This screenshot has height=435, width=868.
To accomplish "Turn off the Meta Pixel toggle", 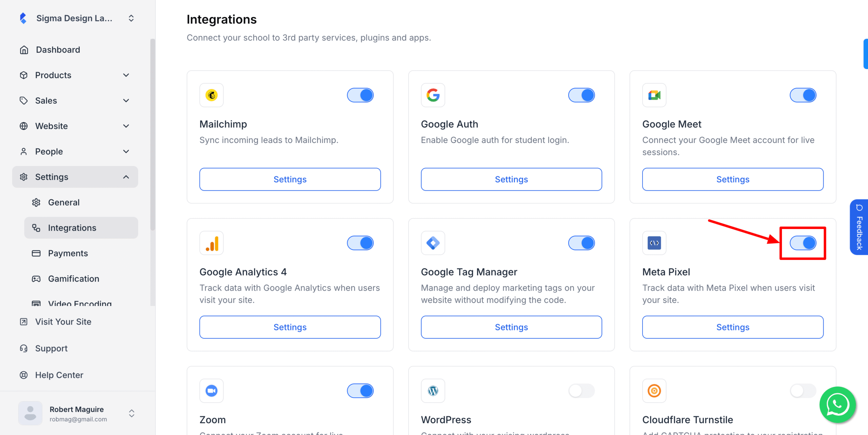I will 803,243.
